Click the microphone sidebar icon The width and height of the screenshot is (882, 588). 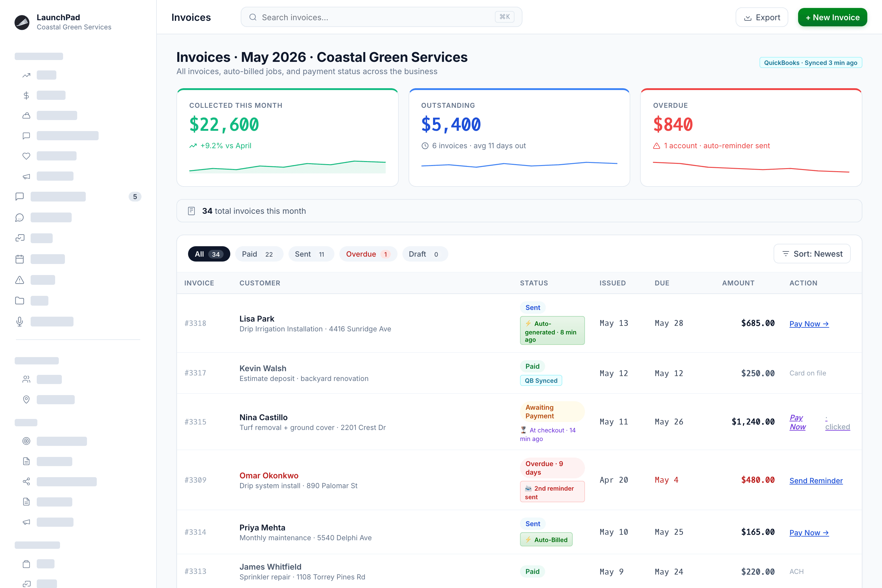pos(20,322)
